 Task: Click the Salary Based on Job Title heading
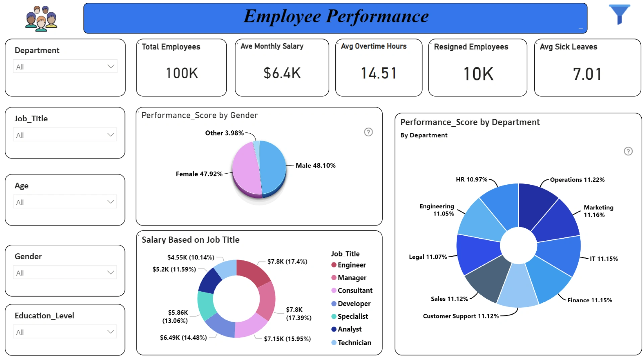pos(191,240)
